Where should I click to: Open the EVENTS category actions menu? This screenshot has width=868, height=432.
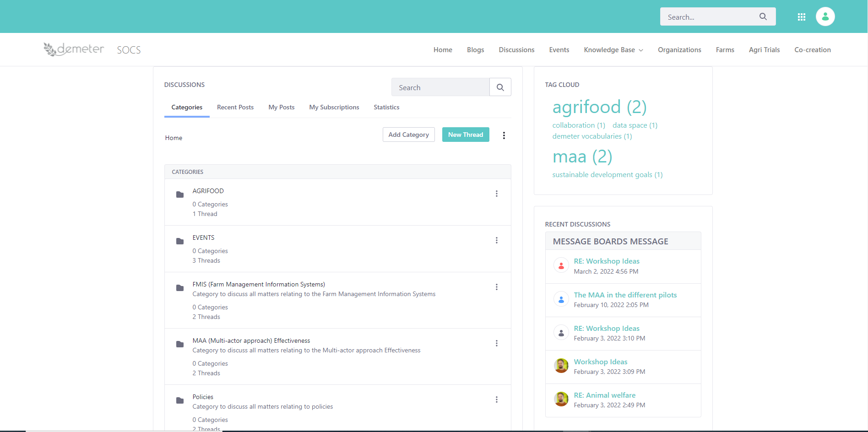tap(497, 240)
